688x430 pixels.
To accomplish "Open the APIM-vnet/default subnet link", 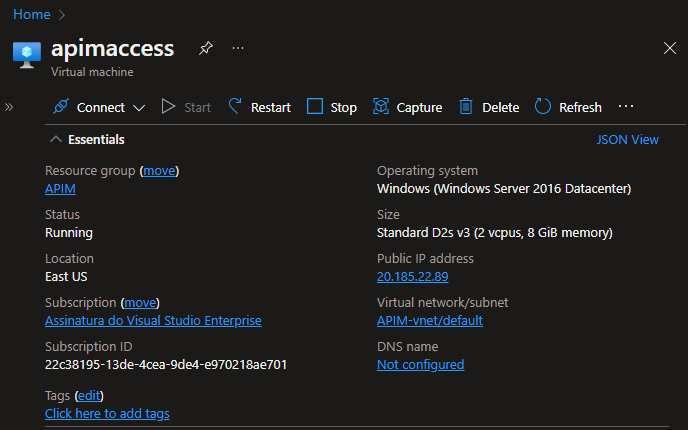I will pos(429,321).
